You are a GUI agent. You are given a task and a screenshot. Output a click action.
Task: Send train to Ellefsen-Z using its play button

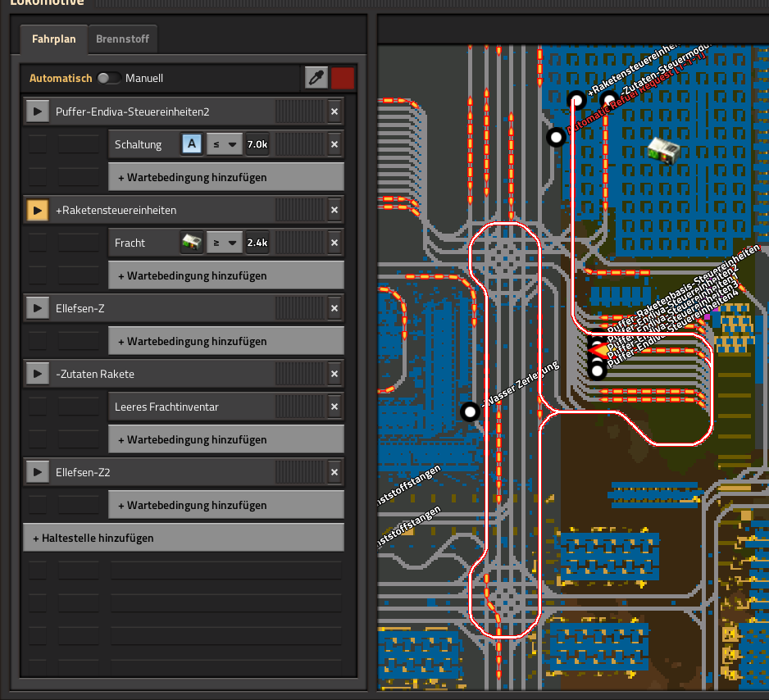[x=37, y=308]
